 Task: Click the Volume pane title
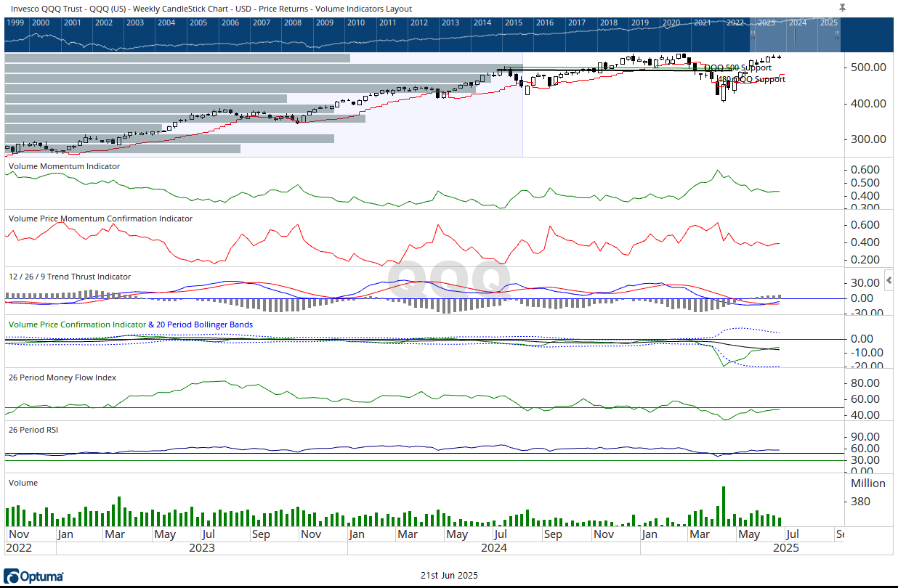point(23,483)
